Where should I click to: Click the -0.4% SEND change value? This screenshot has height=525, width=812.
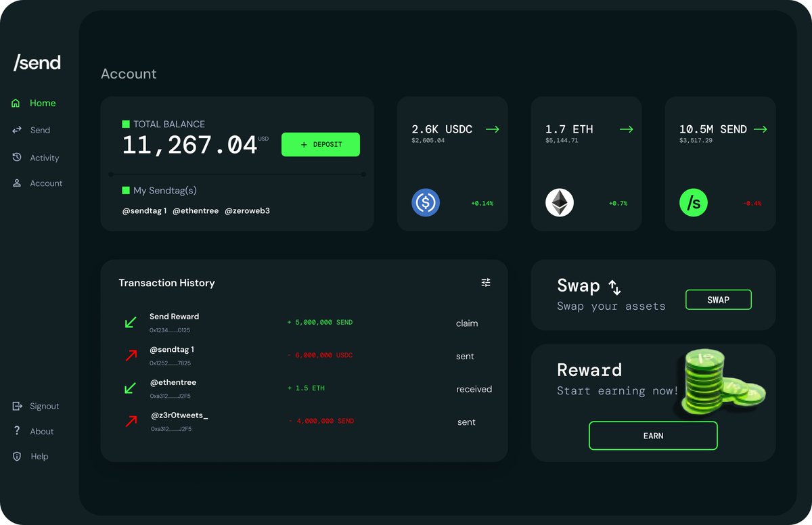tap(752, 203)
